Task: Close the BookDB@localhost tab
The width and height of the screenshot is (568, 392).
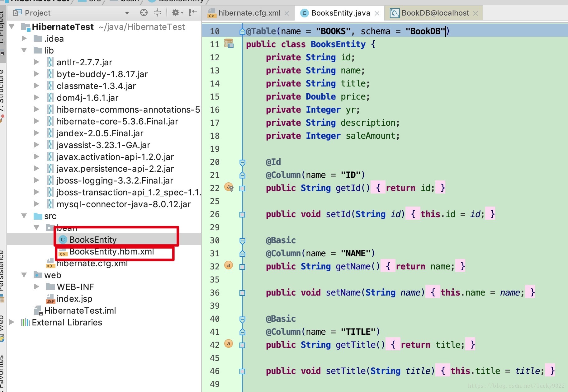Action: 476,13
